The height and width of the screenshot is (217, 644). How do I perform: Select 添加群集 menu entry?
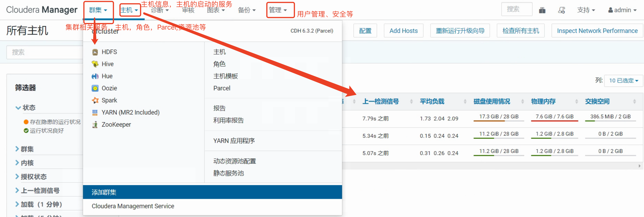click(x=104, y=192)
